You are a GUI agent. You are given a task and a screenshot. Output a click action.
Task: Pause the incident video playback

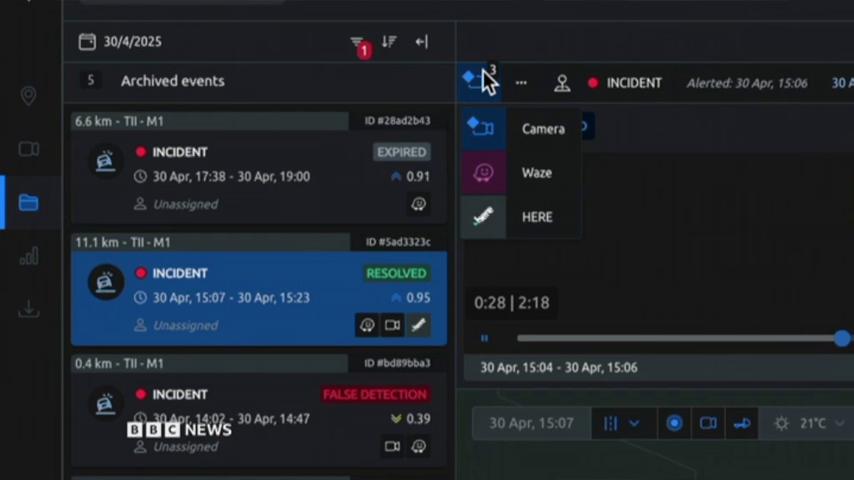pos(485,339)
